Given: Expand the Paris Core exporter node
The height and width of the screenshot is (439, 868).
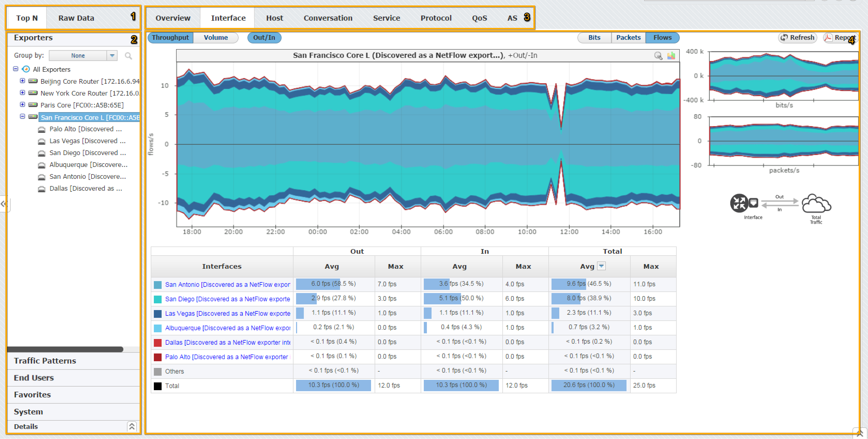Looking at the screenshot, I should (22, 105).
